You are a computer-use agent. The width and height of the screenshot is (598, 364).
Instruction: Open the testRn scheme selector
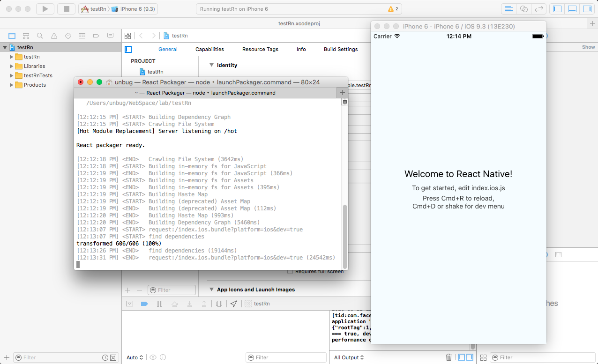[x=93, y=9]
